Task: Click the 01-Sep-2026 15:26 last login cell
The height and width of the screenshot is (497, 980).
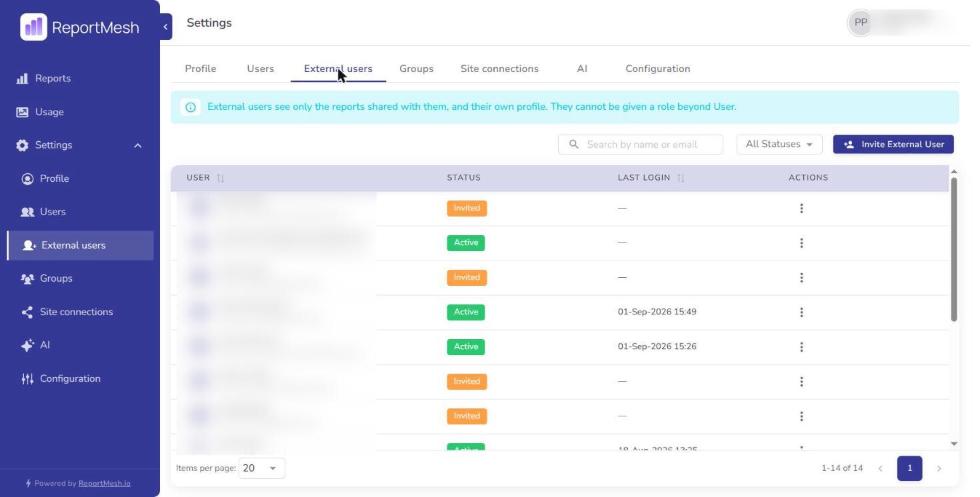Action: (x=657, y=346)
